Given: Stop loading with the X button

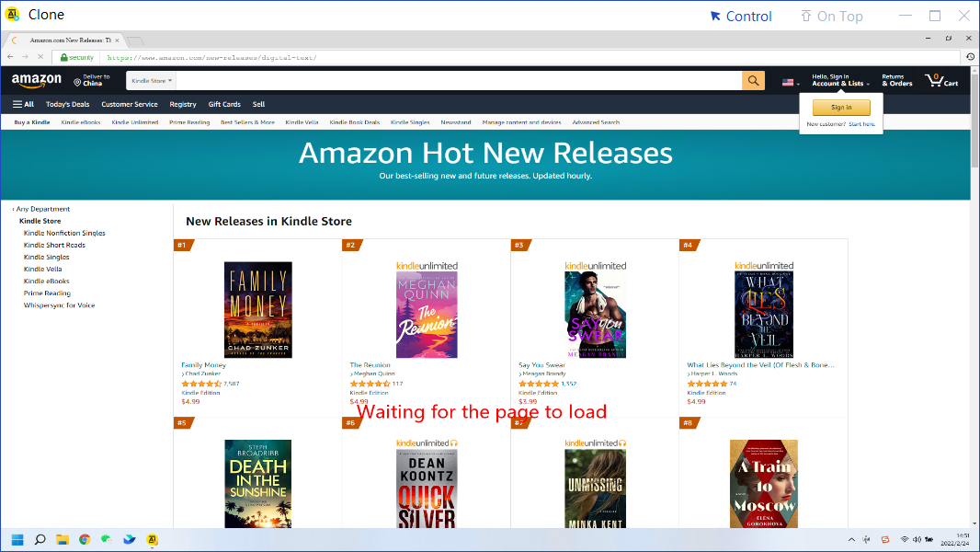Looking at the screenshot, I should tap(40, 57).
